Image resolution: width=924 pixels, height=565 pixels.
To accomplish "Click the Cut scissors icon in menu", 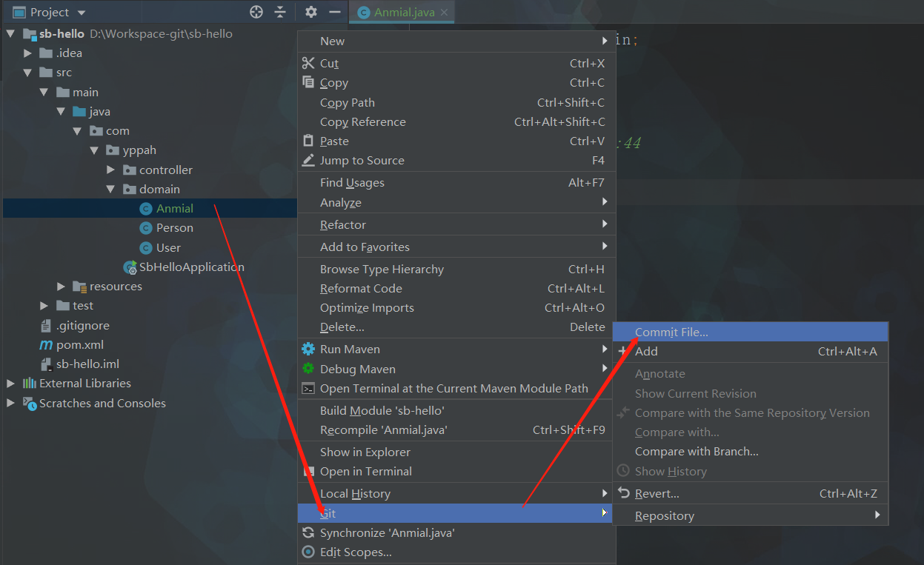I will click(308, 64).
